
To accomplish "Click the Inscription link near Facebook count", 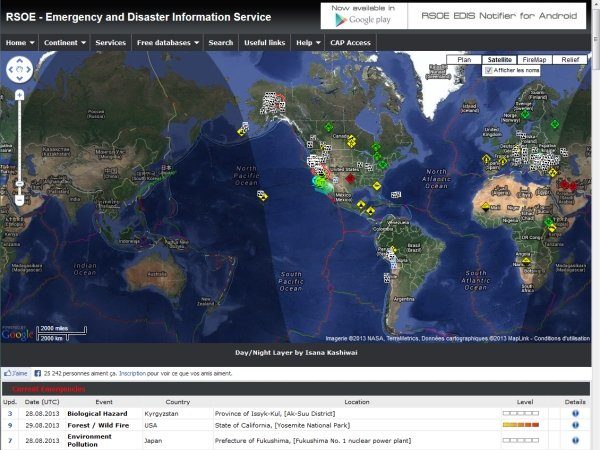I will tap(132, 373).
